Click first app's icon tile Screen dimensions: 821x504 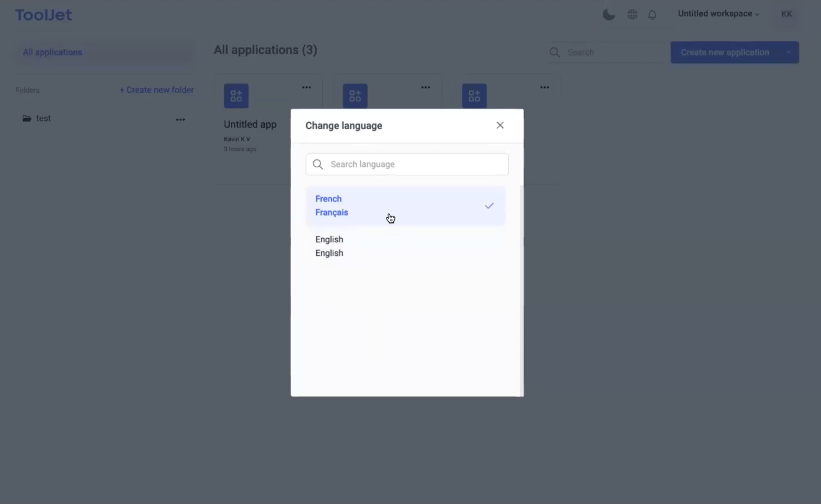click(x=236, y=96)
